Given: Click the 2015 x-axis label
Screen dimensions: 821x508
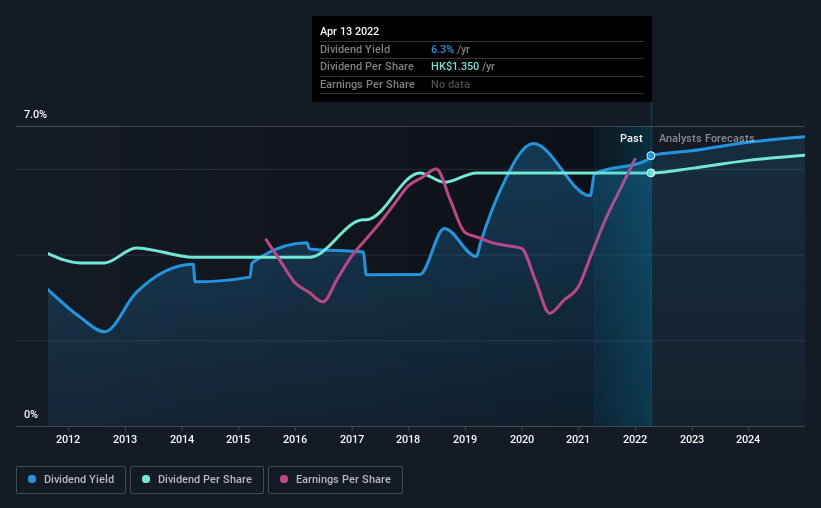Looking at the screenshot, I should [238, 439].
